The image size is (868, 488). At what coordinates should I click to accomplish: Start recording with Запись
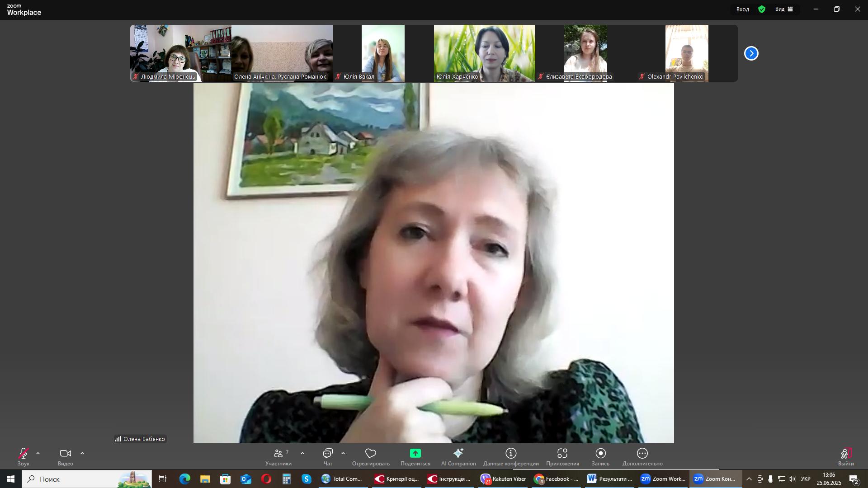tap(600, 457)
